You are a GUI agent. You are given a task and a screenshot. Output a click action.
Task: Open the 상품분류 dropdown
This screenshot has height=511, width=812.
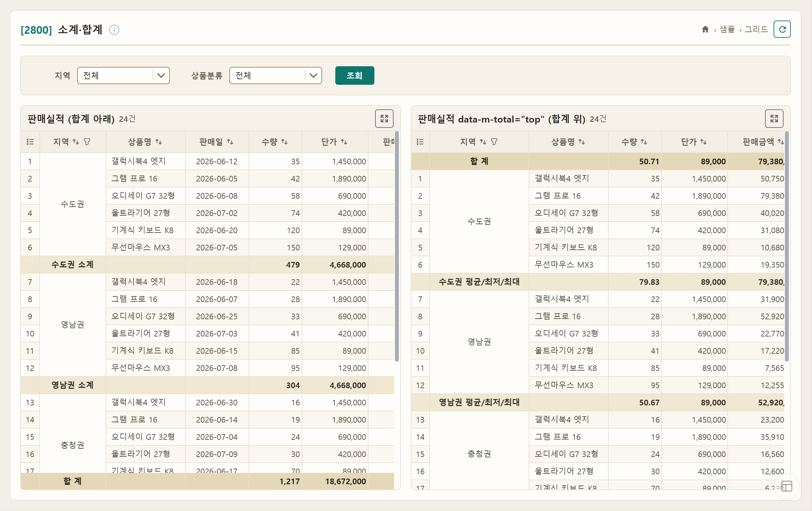click(x=275, y=76)
